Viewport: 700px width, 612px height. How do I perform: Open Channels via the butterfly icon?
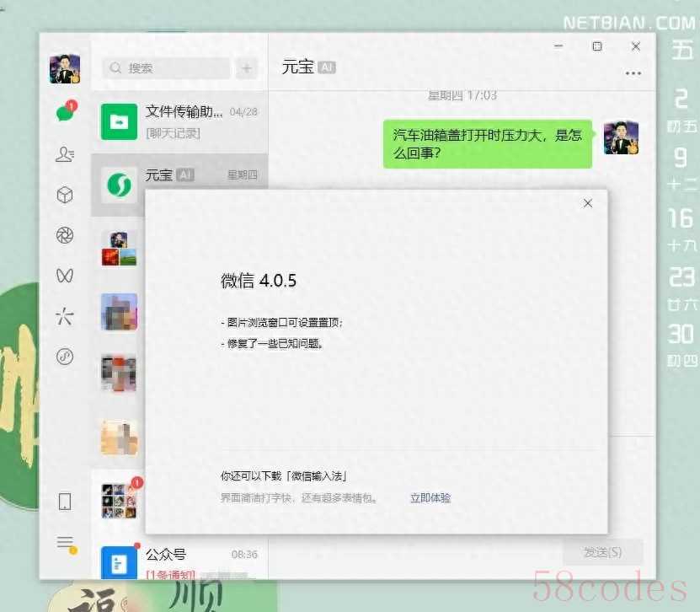65,276
